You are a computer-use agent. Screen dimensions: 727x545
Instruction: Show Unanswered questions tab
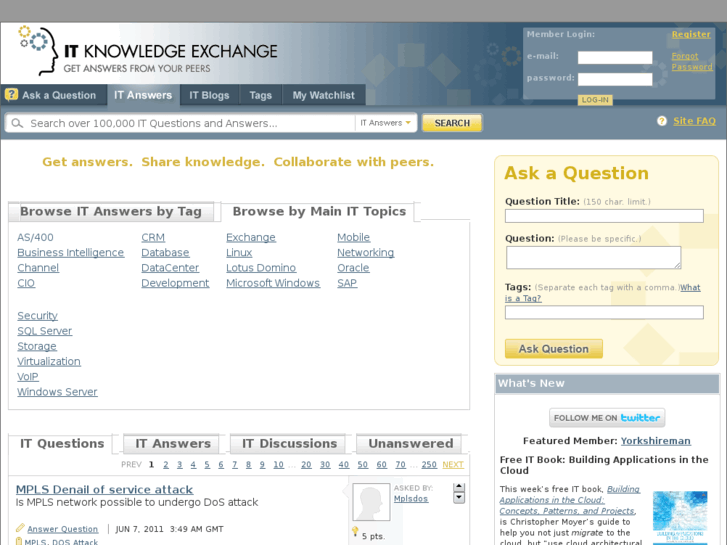[411, 443]
